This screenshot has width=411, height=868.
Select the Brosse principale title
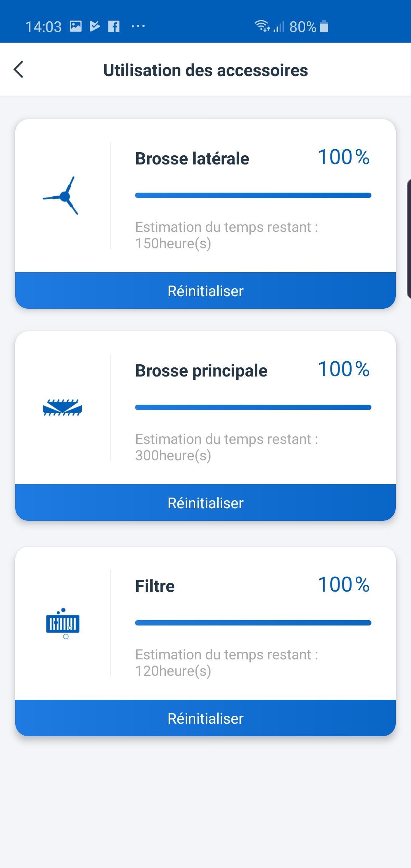pos(201,371)
